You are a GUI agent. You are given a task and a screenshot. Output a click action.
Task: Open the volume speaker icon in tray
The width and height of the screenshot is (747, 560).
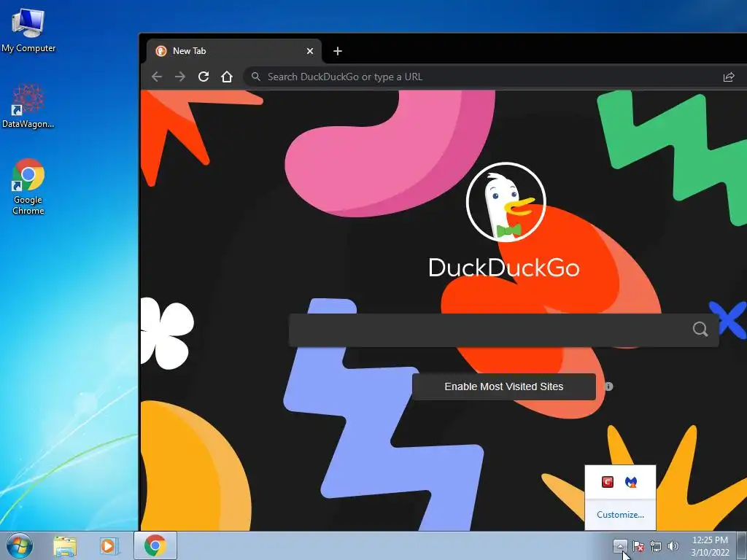pos(673,546)
